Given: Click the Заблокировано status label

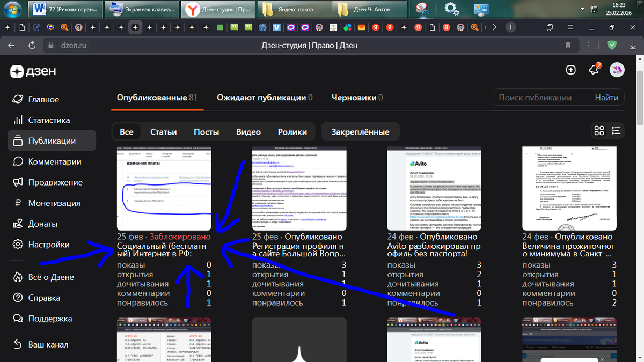Looking at the screenshot, I should [180, 237].
